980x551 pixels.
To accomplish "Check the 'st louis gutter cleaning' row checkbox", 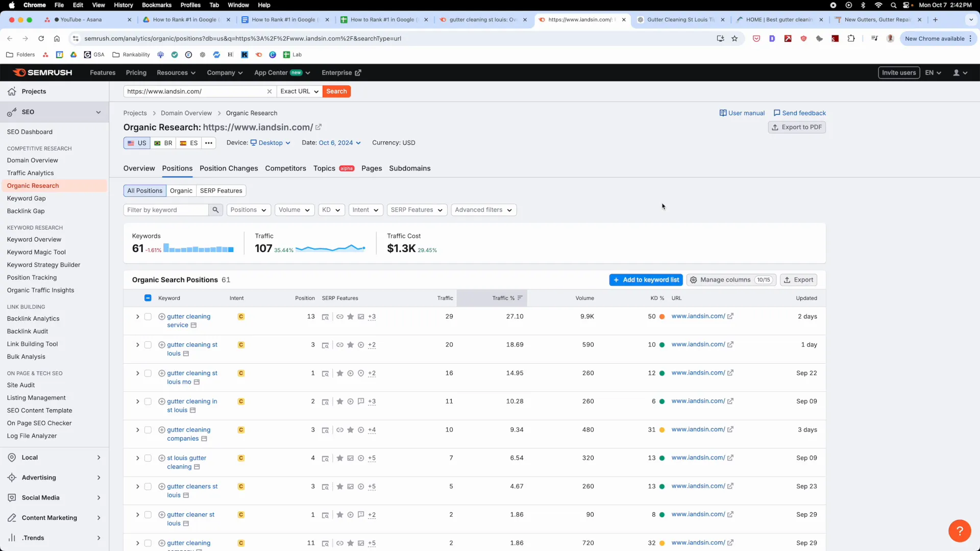I will click(x=148, y=458).
